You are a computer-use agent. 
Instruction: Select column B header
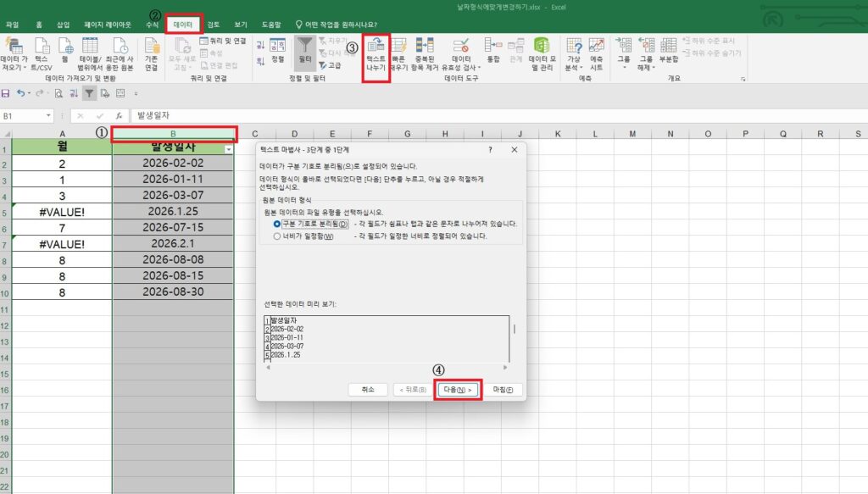173,134
